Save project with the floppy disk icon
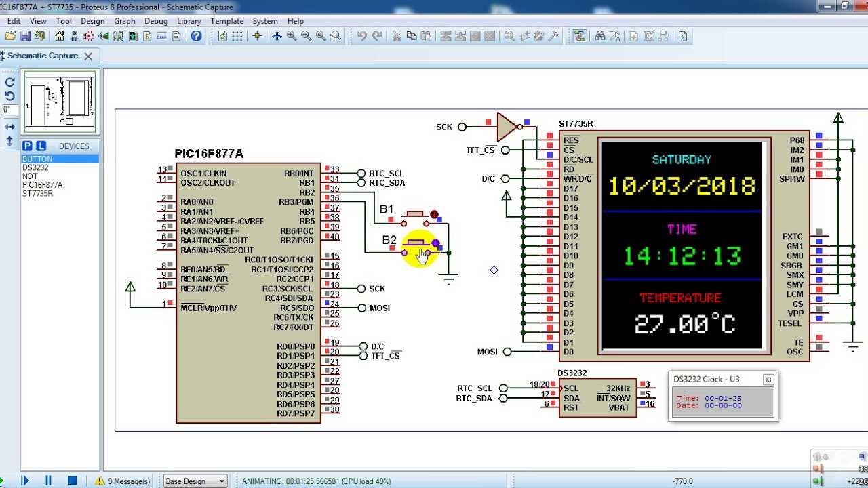This screenshot has width=868, height=488. point(25,36)
